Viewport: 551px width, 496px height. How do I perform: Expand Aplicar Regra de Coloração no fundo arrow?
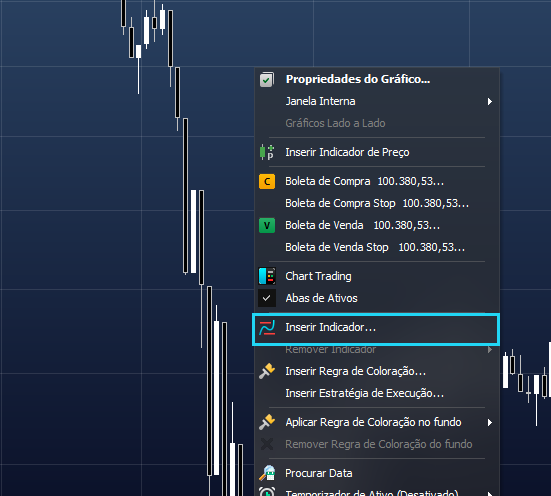coord(490,422)
